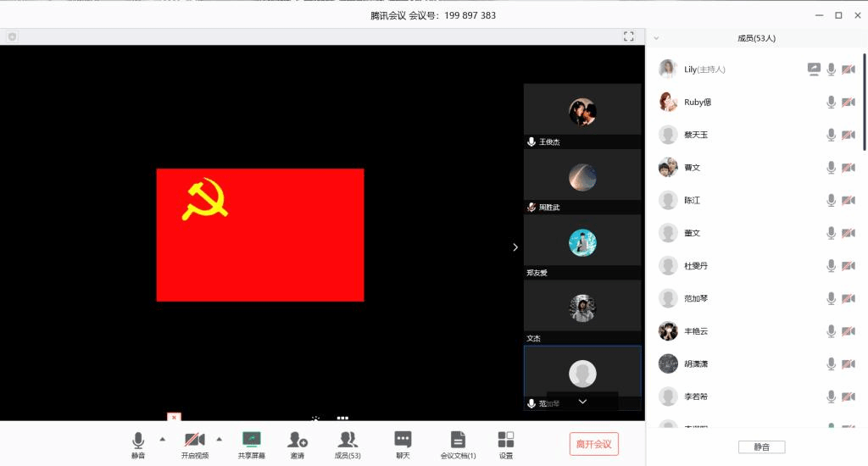The height and width of the screenshot is (466, 868).
Task: Open the 邀请 invite dialog
Action: tap(298, 445)
